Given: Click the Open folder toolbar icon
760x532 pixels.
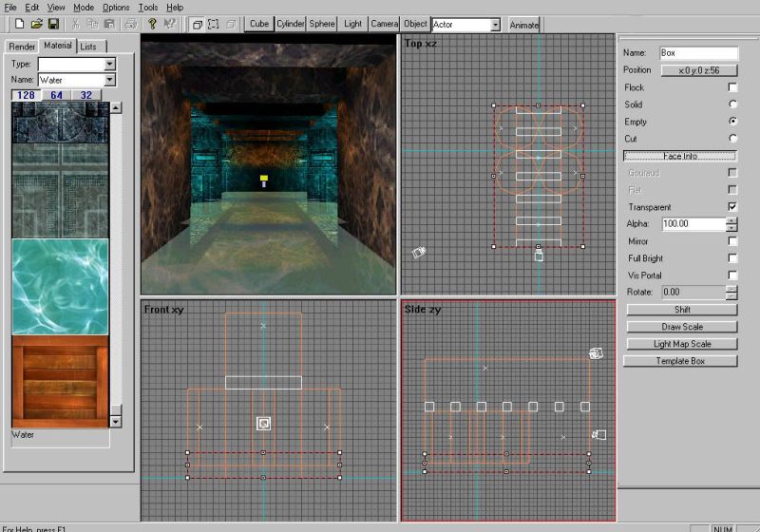Looking at the screenshot, I should tap(36, 24).
